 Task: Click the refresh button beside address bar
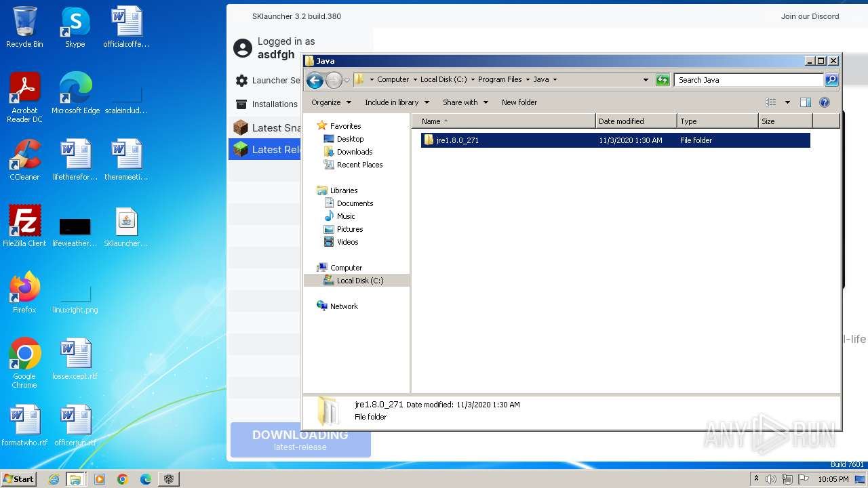663,80
